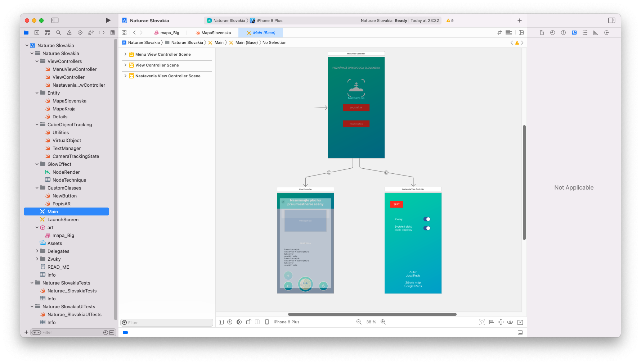Image resolution: width=641 pixels, height=364 pixels.
Task: Show the Size inspector ruler icon
Action: click(596, 33)
